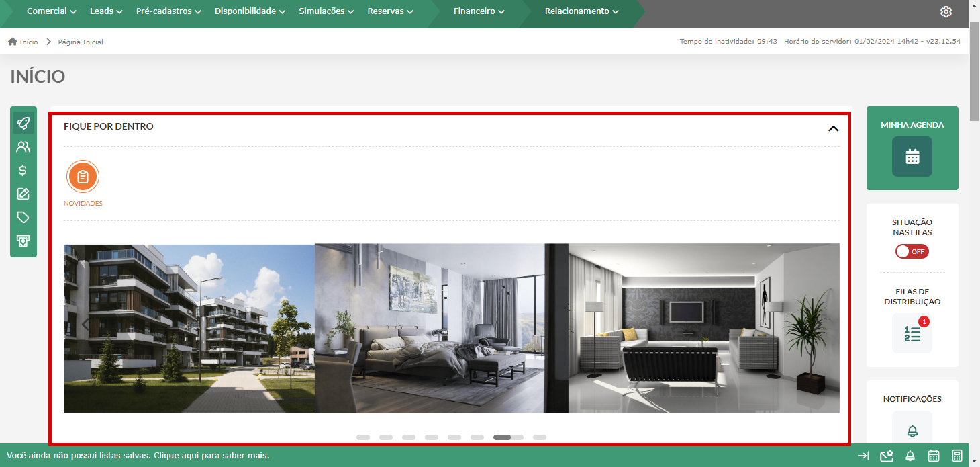
Task: Open the Minha Agenda calendar icon
Action: pyautogui.click(x=912, y=157)
